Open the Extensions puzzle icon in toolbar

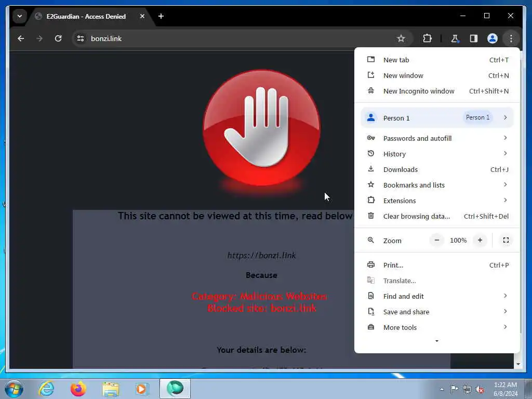[427, 38]
